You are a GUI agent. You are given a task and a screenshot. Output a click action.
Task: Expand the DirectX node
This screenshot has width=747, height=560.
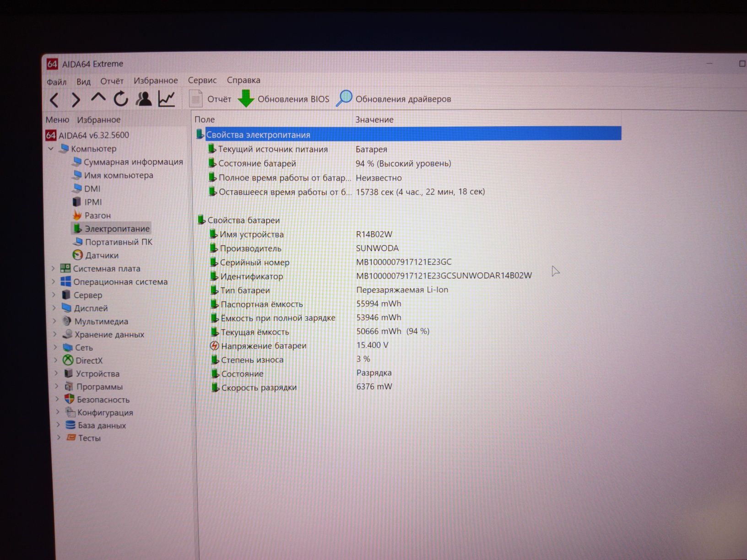tap(56, 361)
